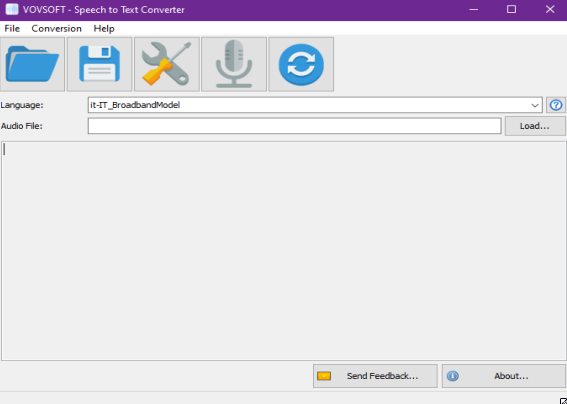This screenshot has width=567, height=404.
Task: Click the Send Feedback... button
Action: [375, 376]
